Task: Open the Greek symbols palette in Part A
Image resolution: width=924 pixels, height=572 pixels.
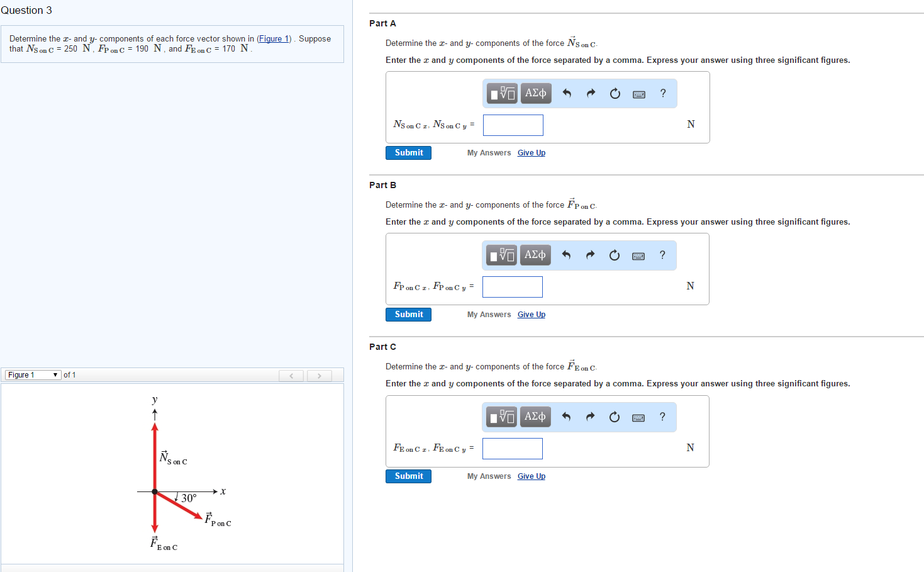Action: (x=535, y=93)
